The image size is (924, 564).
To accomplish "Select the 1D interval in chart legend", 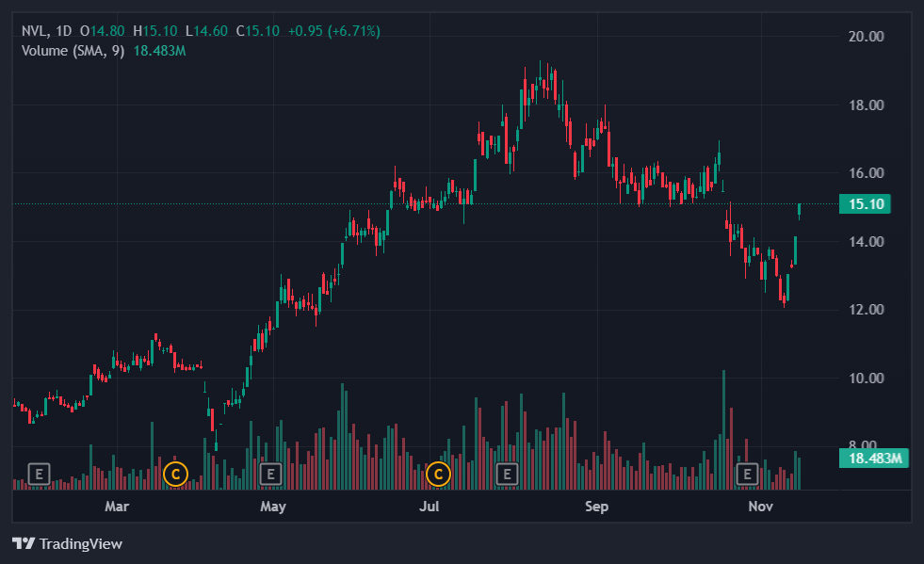I will [x=63, y=31].
